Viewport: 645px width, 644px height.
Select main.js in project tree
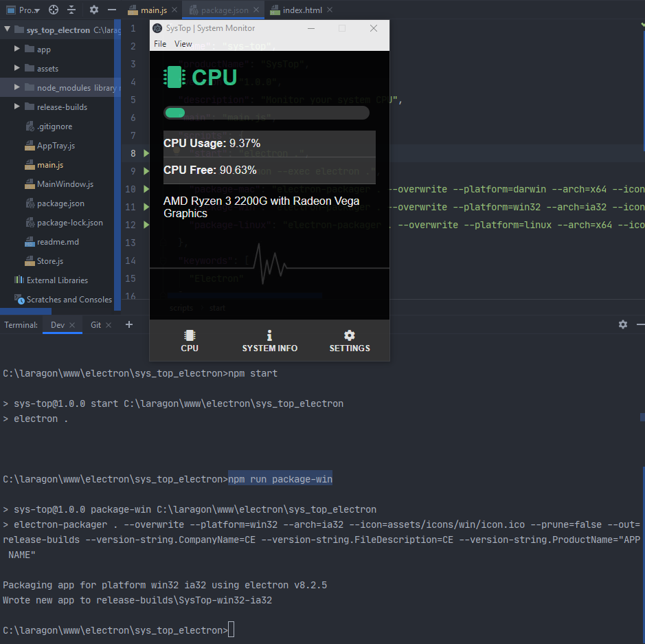(x=49, y=165)
